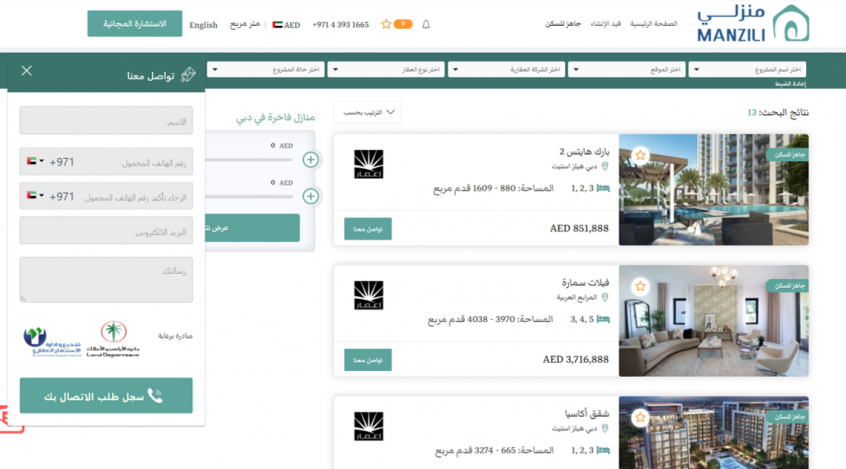Open country flag selector in confirm number field

click(35, 196)
